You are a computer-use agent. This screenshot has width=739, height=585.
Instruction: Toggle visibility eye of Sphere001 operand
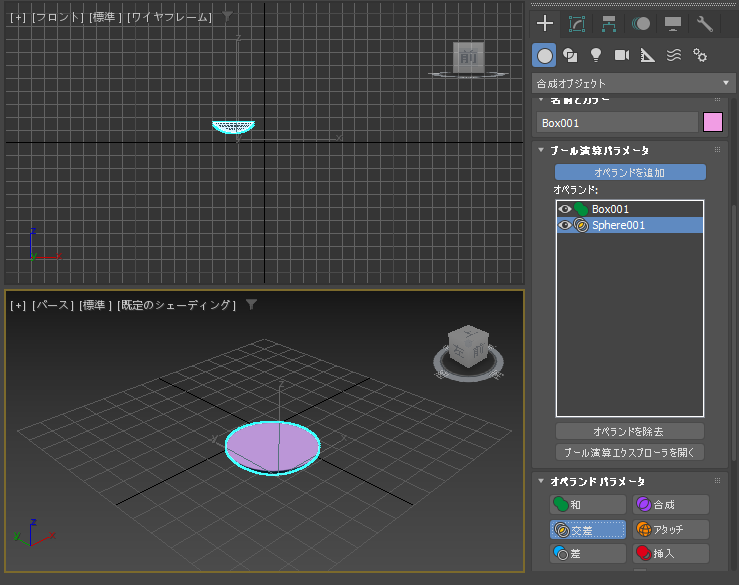pos(565,225)
